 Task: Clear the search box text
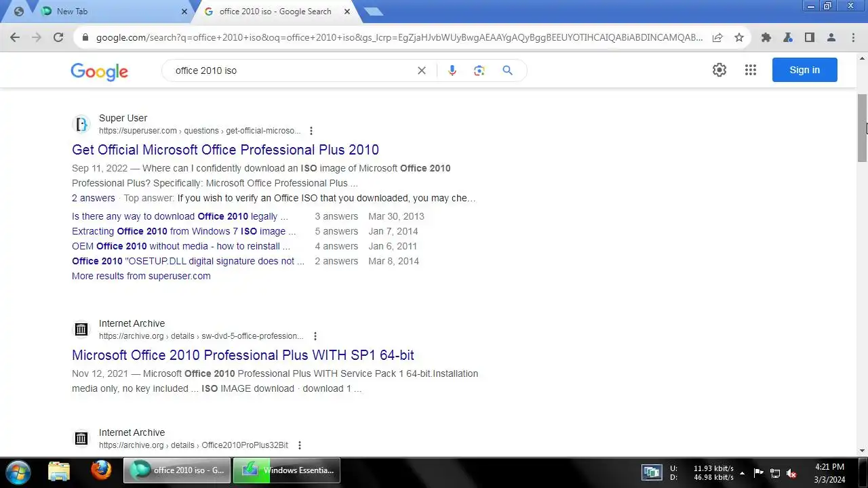coord(422,70)
